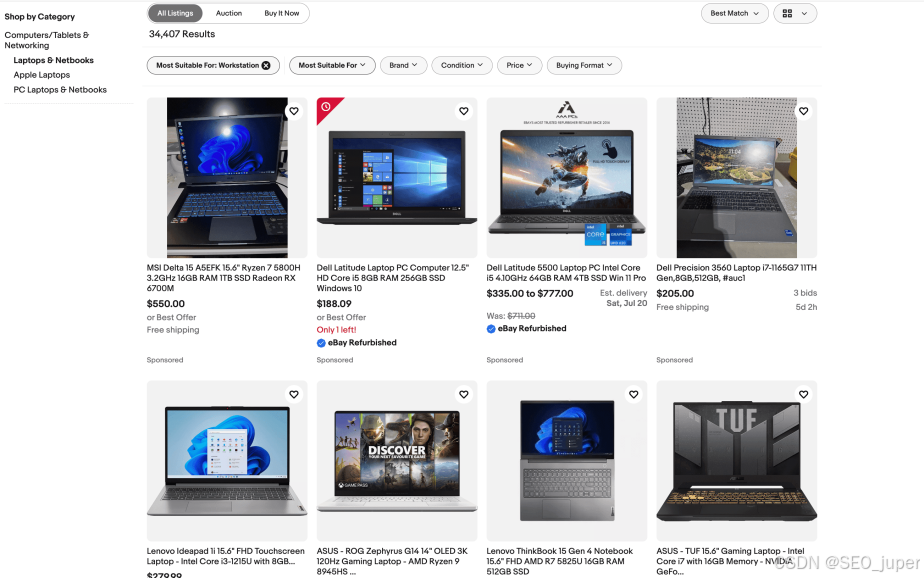Expand the view options chevron

click(x=804, y=14)
